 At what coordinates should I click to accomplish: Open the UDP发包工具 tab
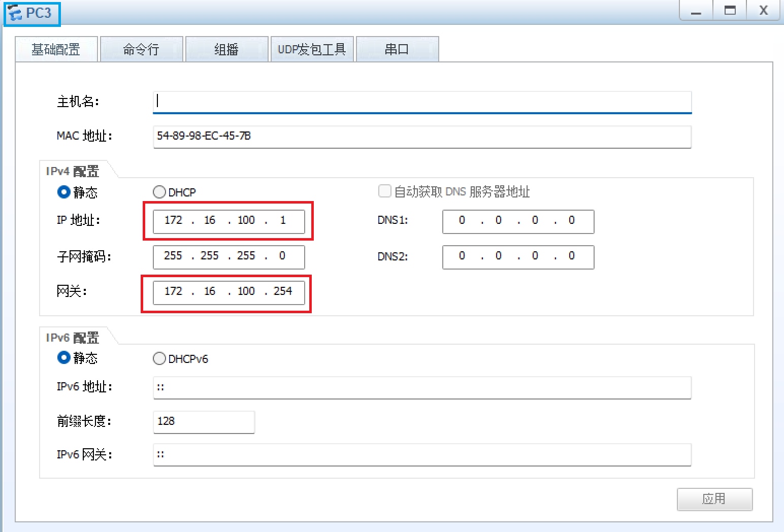click(x=312, y=49)
